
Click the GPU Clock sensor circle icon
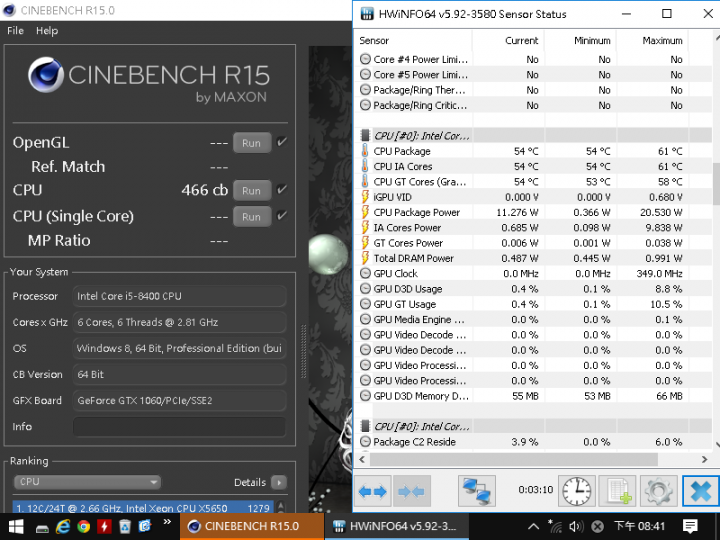click(365, 274)
